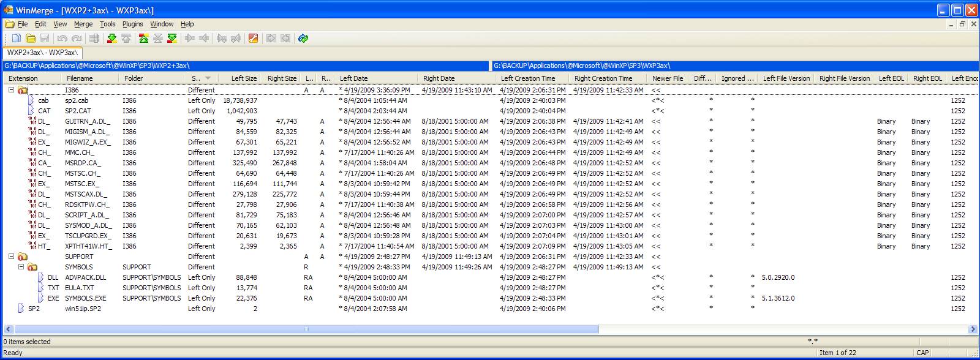
Task: Click the folder icon of SUPPORT row
Action: [22, 257]
